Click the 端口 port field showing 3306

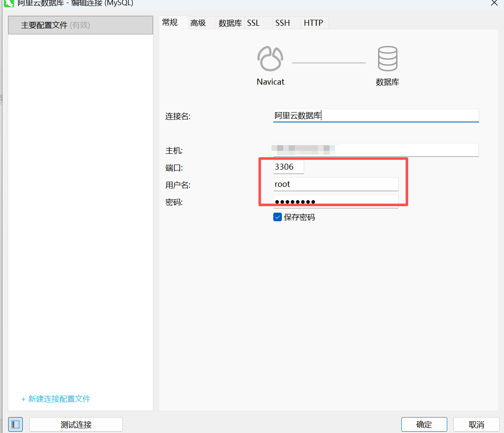click(288, 167)
